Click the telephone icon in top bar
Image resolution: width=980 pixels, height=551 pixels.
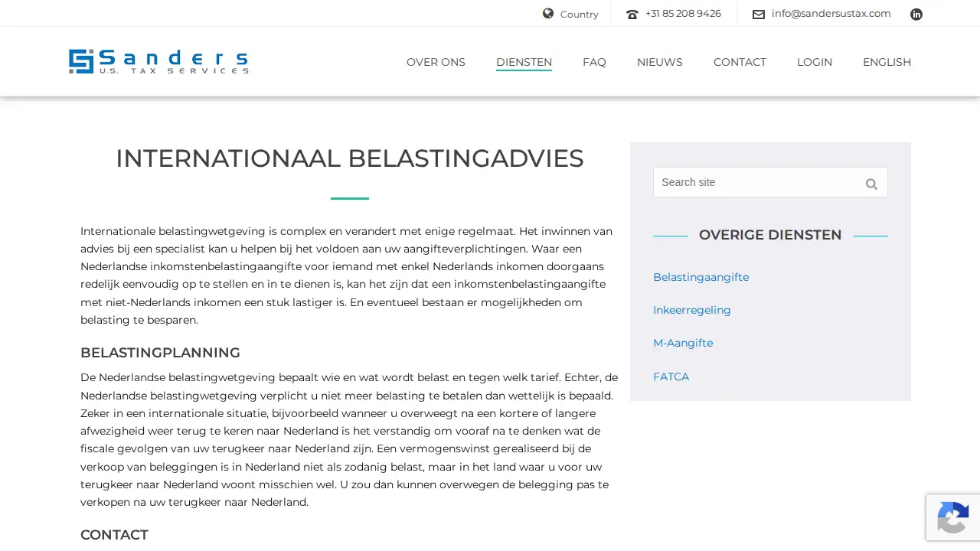632,14
